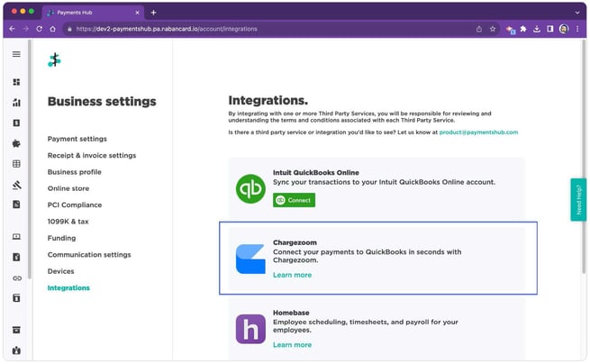Click the QuickBooks green logo

[250, 188]
